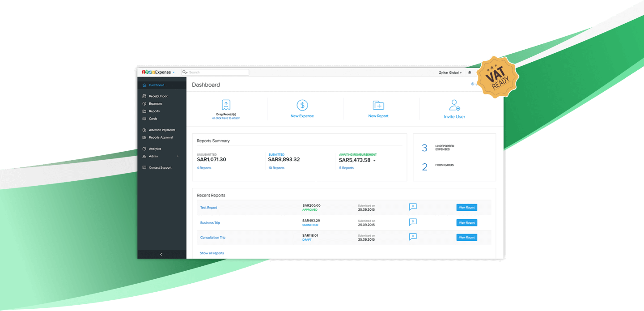Open the 10 Reports submitted link
The width and height of the screenshot is (644, 311).
[276, 168]
